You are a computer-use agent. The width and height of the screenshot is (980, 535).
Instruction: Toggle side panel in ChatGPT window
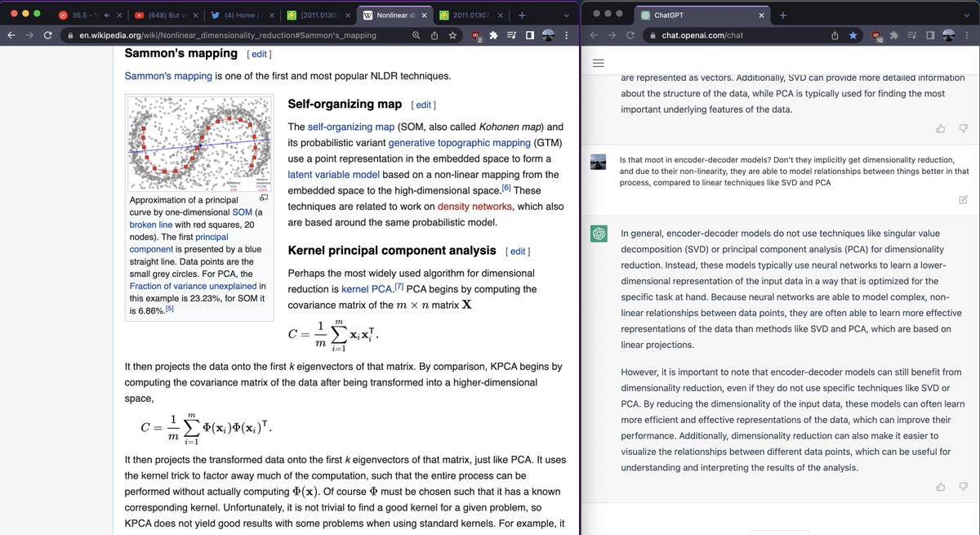929,35
